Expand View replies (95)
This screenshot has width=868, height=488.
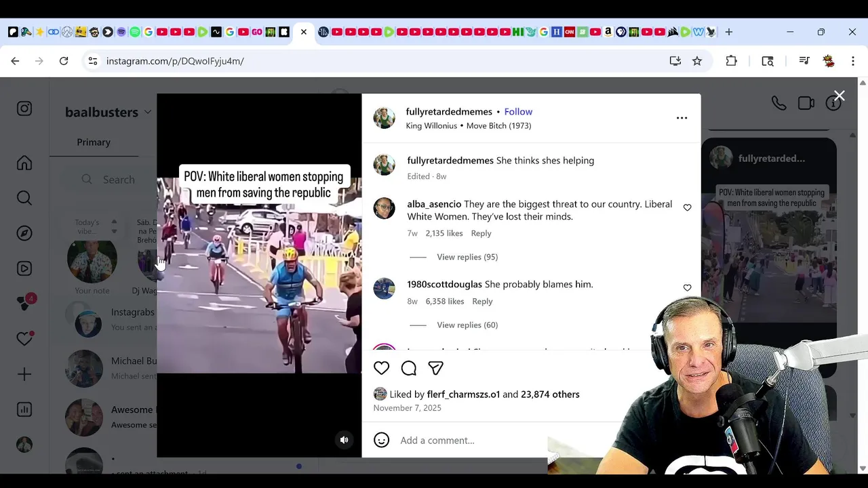click(x=467, y=257)
